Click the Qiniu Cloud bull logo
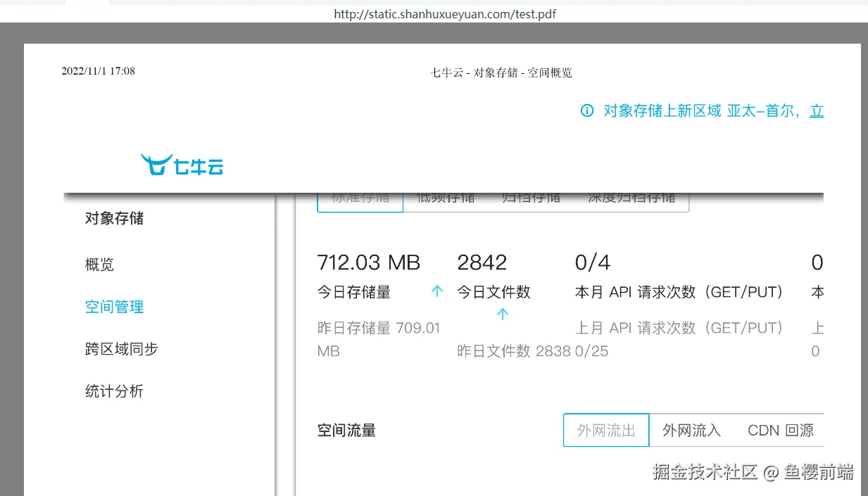Image resolution: width=868 pixels, height=496 pixels. pos(182,165)
